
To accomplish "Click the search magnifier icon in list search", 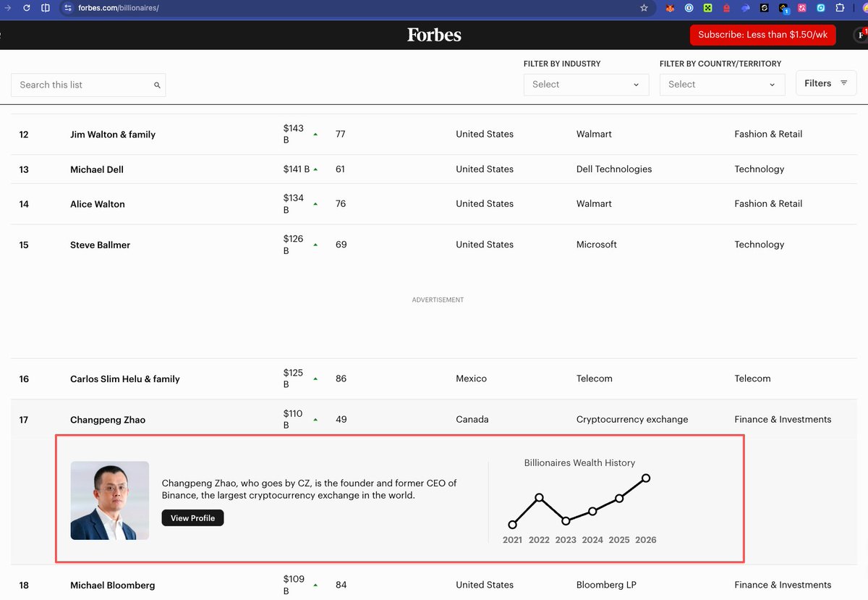I will click(x=157, y=85).
